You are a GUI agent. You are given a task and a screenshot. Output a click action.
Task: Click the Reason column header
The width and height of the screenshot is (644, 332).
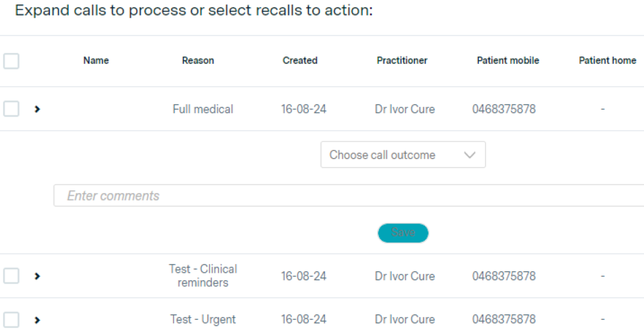tap(198, 61)
